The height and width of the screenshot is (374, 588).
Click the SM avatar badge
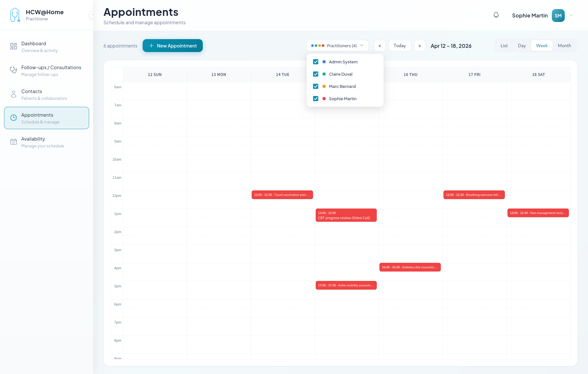click(558, 15)
